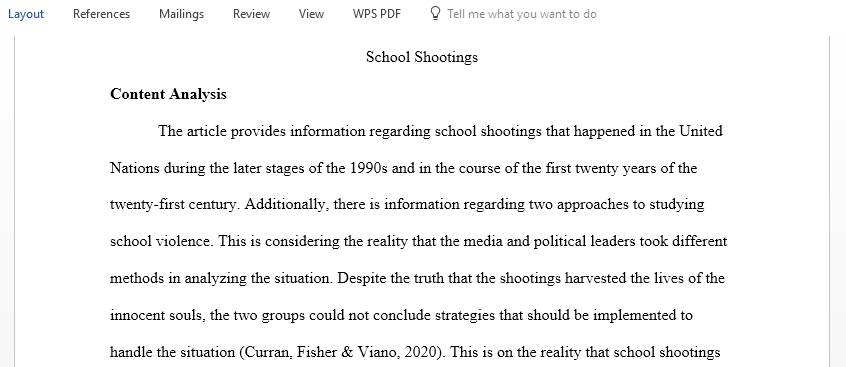Click the words 'school violence' in the paragraph
Image resolution: width=846 pixels, height=367 pixels.
[x=161, y=241]
